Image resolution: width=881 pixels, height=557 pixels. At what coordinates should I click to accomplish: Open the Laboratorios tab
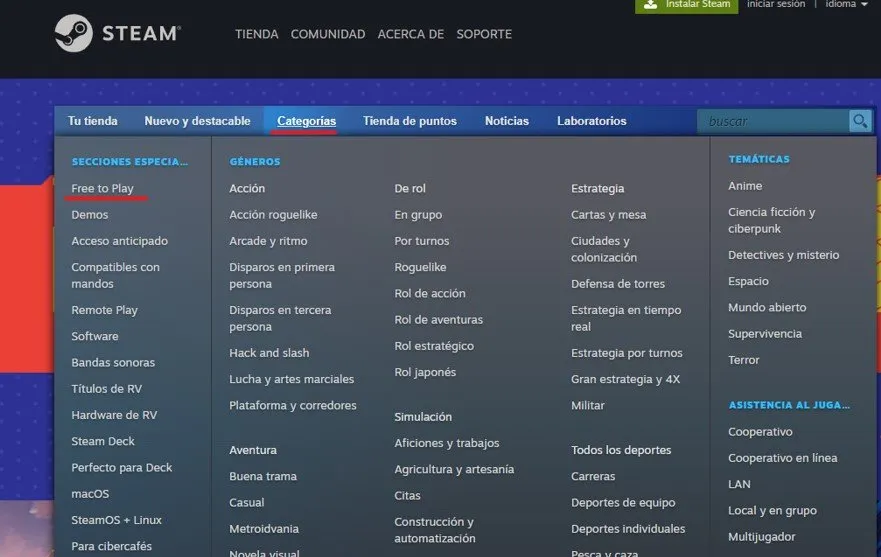pyautogui.click(x=592, y=121)
